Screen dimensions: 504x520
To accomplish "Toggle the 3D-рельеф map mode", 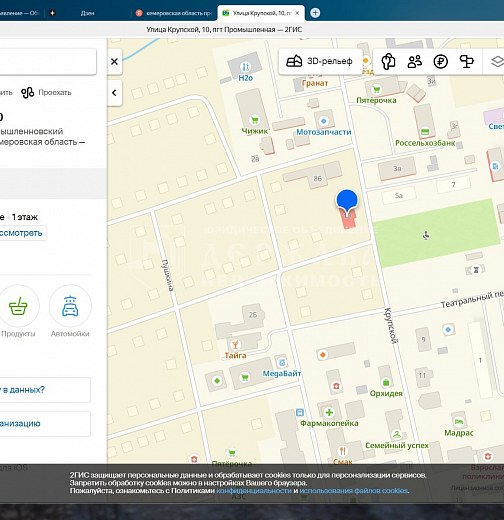I will 320,61.
